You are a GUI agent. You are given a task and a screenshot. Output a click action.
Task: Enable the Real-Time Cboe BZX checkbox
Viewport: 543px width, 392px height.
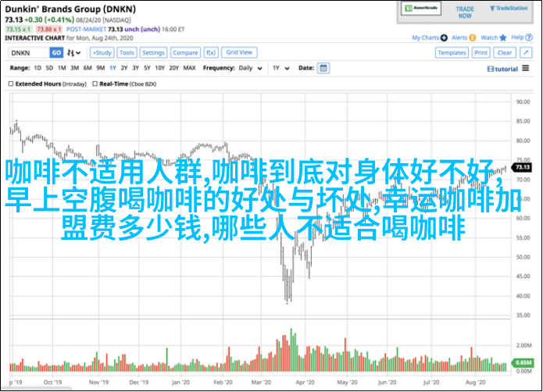tap(95, 84)
